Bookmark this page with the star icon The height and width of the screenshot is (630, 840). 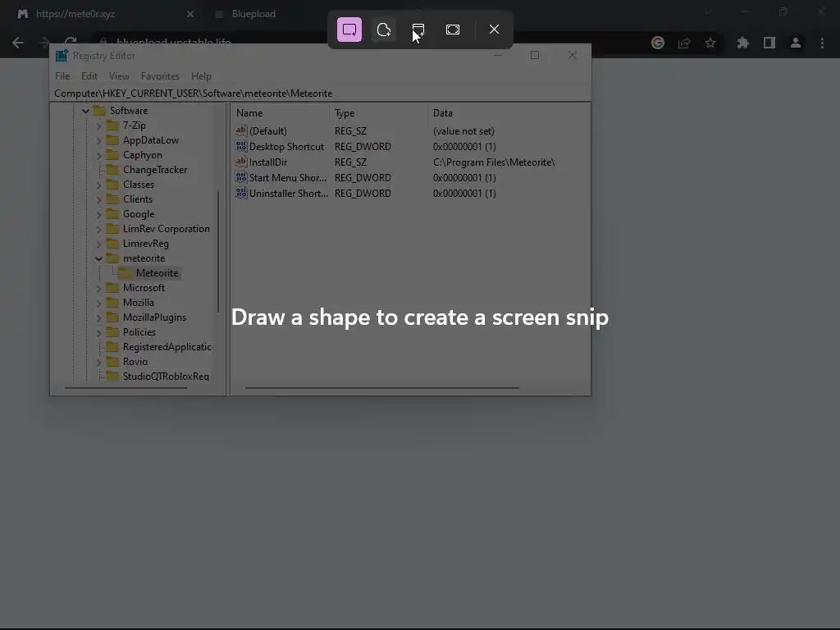pos(710,43)
